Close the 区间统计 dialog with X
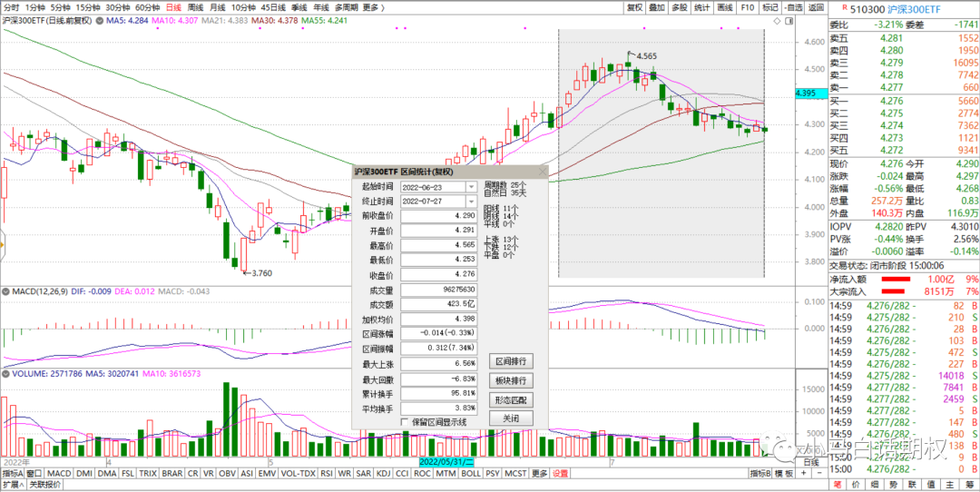This screenshot has width=980, height=492. tap(543, 171)
